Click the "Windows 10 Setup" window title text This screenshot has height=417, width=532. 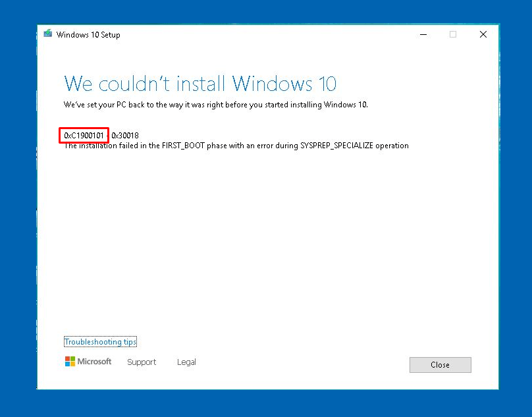(x=88, y=35)
